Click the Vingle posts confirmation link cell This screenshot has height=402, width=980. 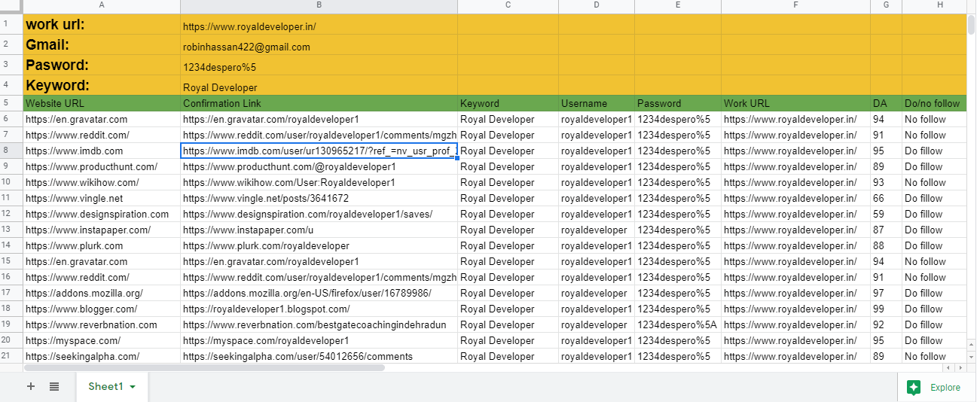click(319, 198)
